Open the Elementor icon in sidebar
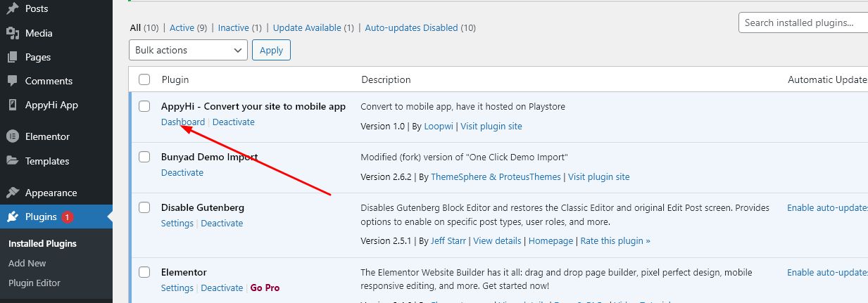Screen dimensions: 868x303 click(x=13, y=136)
